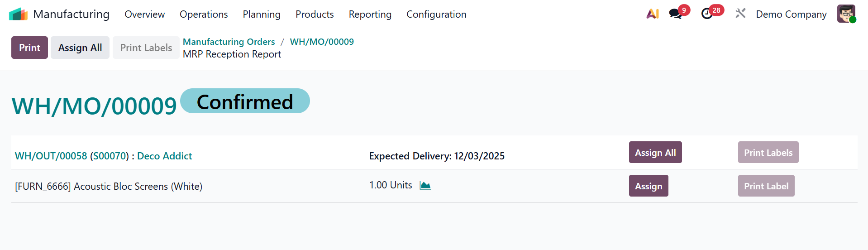Expand the Planning menu
Image resolution: width=868 pixels, height=250 pixels.
pyautogui.click(x=262, y=14)
